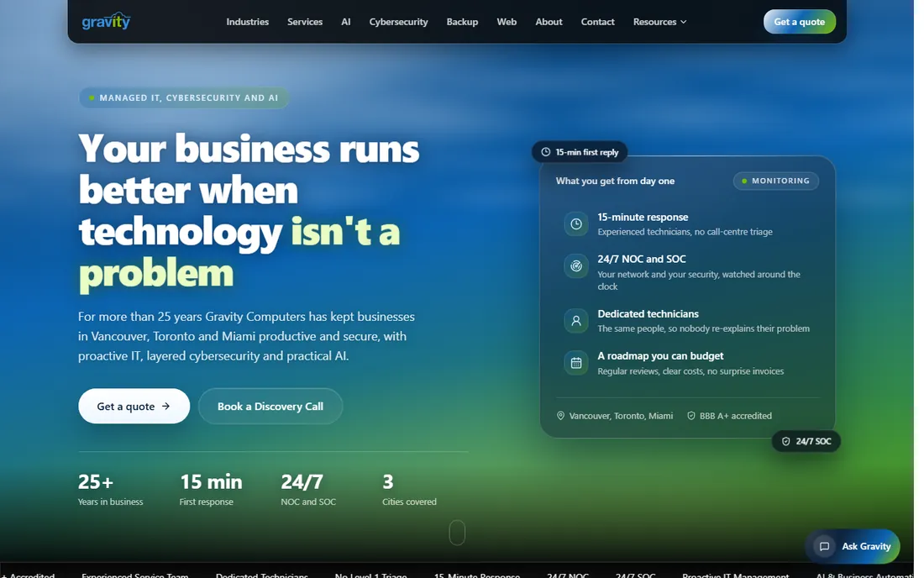Viewport: 924px width, 578px height.
Task: Open the Services menu item
Action: tap(305, 22)
